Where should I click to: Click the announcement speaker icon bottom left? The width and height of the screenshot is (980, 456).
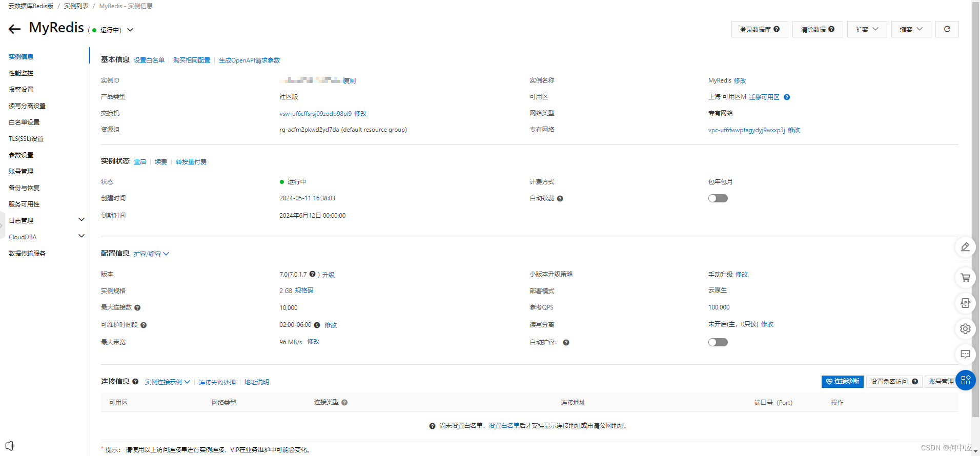click(x=10, y=445)
